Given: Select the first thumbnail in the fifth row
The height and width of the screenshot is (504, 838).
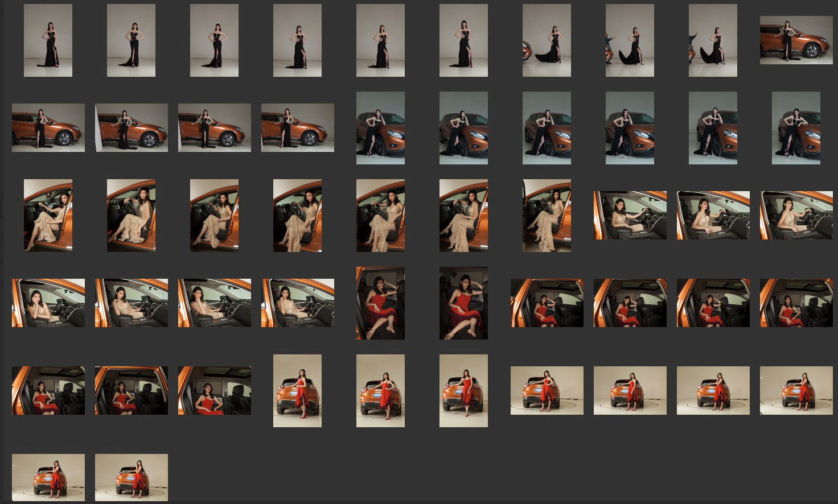Looking at the screenshot, I should click(48, 391).
